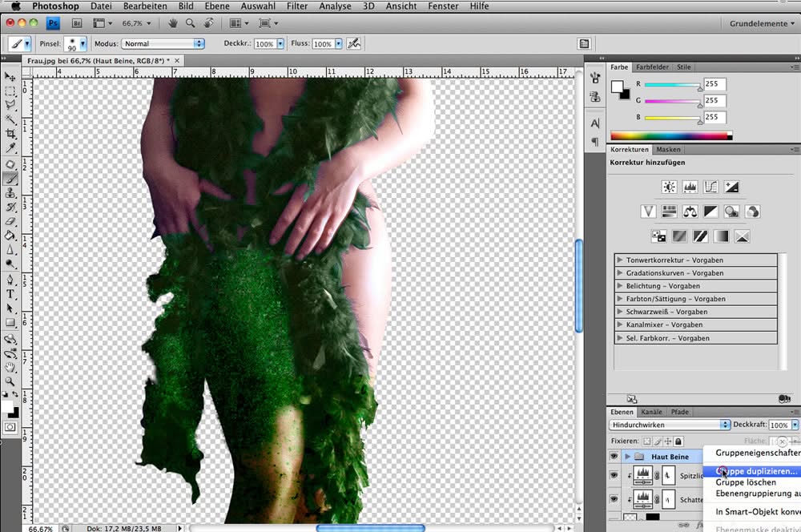
Task: Hide the Haut Beine group
Action: tap(614, 457)
